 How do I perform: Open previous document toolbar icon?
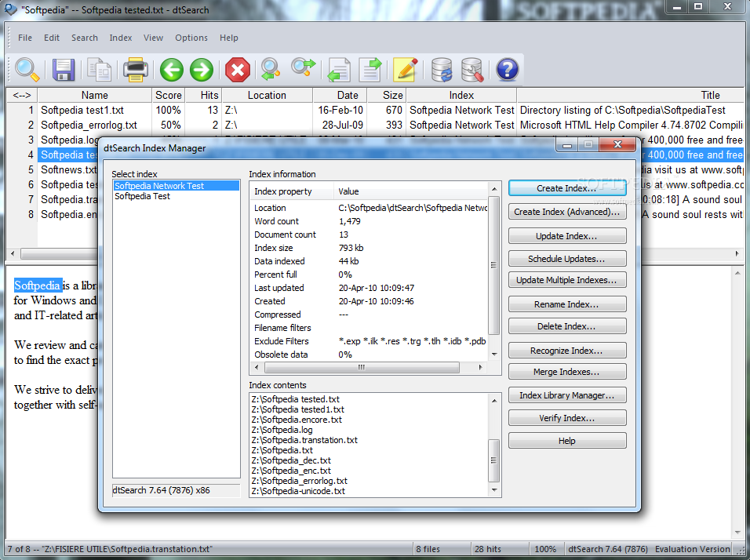pyautogui.click(x=339, y=70)
